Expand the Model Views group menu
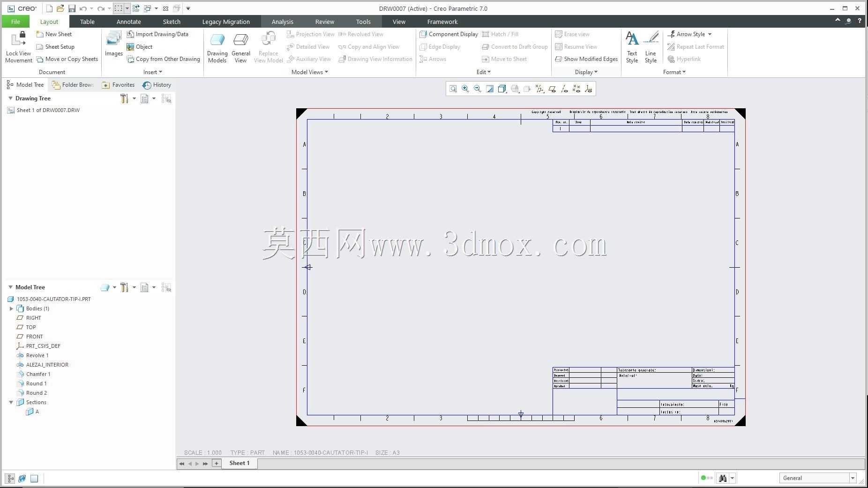 [x=310, y=72]
